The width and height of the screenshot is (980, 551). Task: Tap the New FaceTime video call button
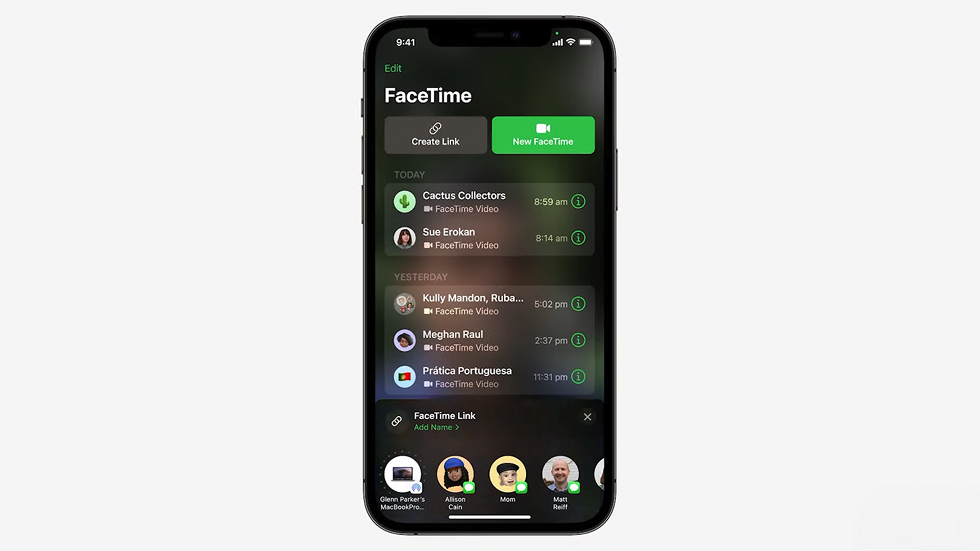click(543, 135)
